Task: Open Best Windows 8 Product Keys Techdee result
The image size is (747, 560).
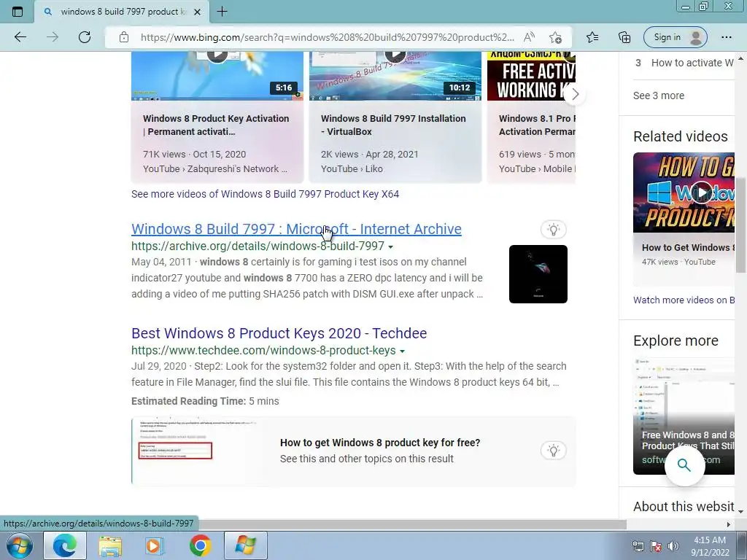Action: click(x=279, y=332)
